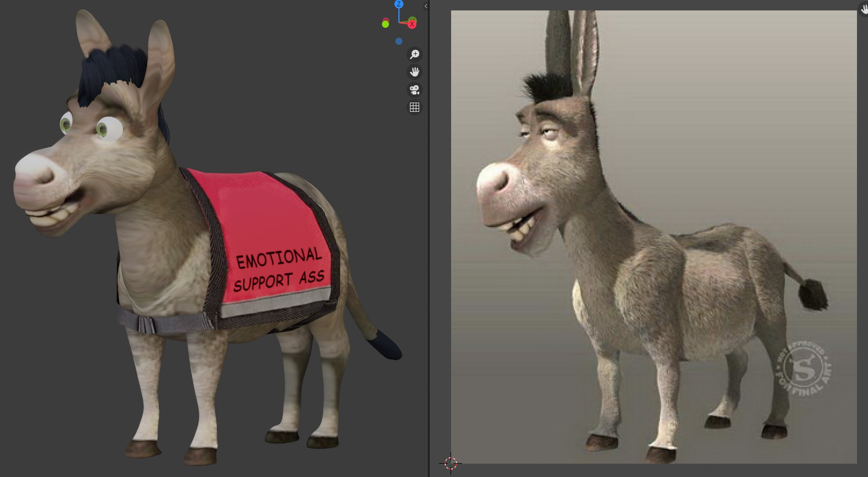
Task: Align view to red X axis on gizmo
Action: (x=412, y=23)
